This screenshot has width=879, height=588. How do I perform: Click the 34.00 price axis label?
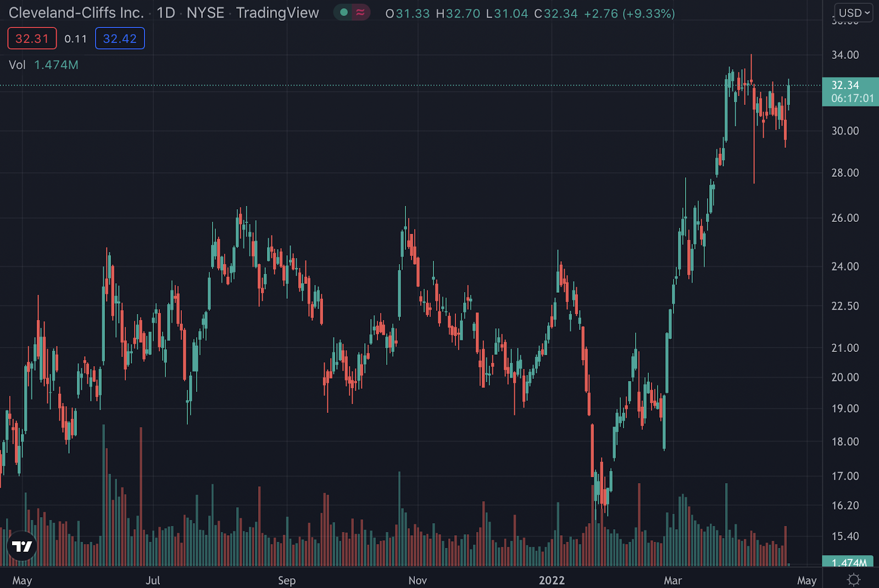(x=845, y=55)
